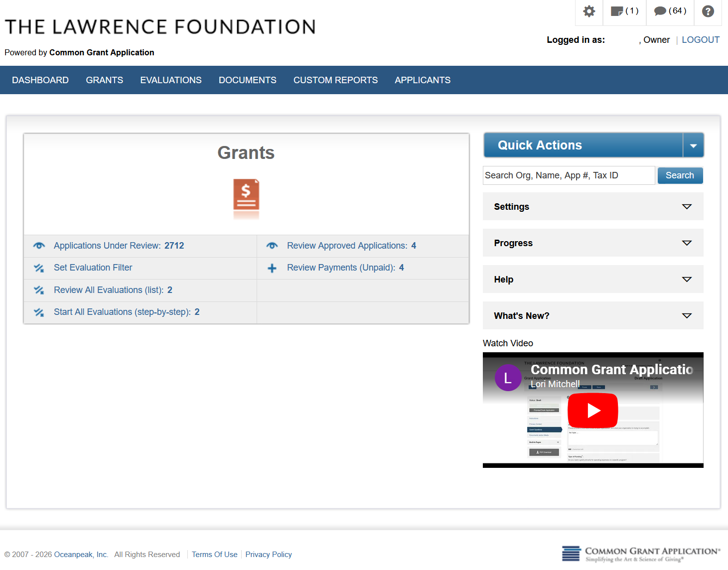Click The Lawrence Foundation header logo
Image resolution: width=728 pixels, height=570 pixels.
160,26
